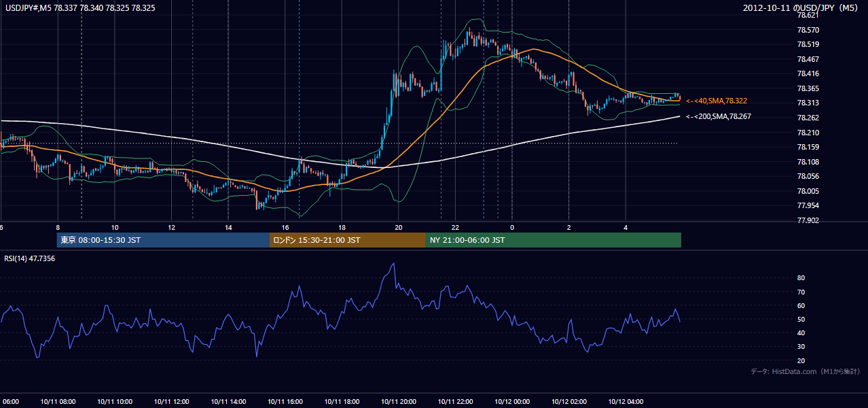Screen dimensions: 868x408
Task: Click RSI scale value 50
Action: [801, 320]
